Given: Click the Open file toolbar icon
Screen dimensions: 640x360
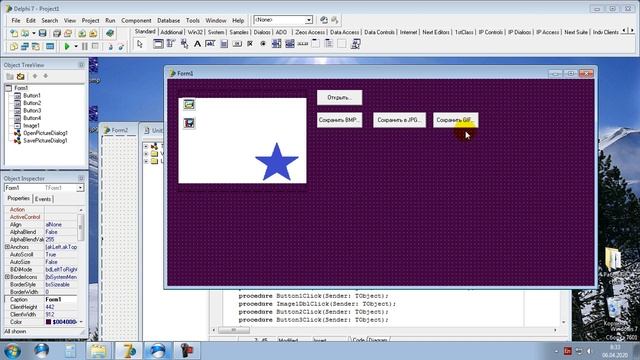Looking at the screenshot, I should coord(25,33).
